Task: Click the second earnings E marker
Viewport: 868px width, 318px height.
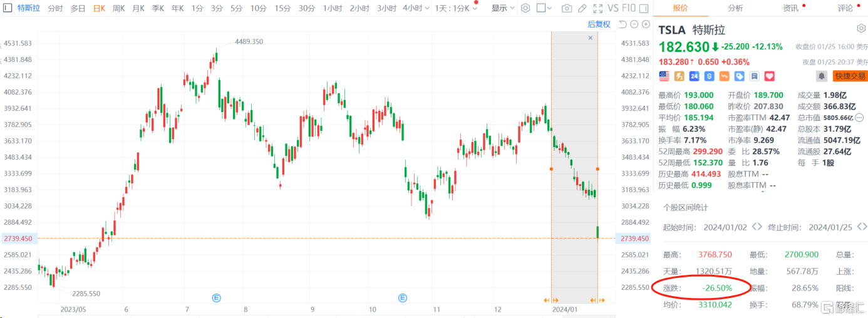Action: point(403,297)
